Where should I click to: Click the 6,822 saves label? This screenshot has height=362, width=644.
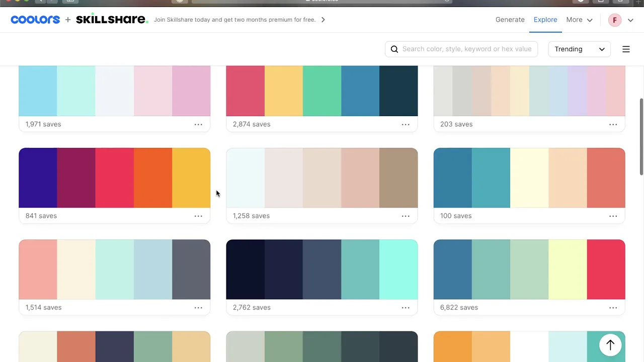459,307
